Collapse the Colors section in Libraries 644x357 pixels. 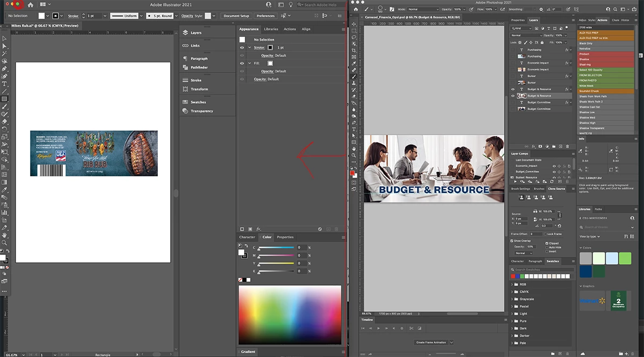pos(581,248)
